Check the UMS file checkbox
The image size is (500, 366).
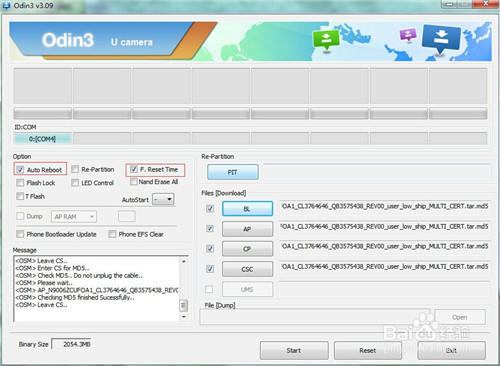click(x=209, y=289)
